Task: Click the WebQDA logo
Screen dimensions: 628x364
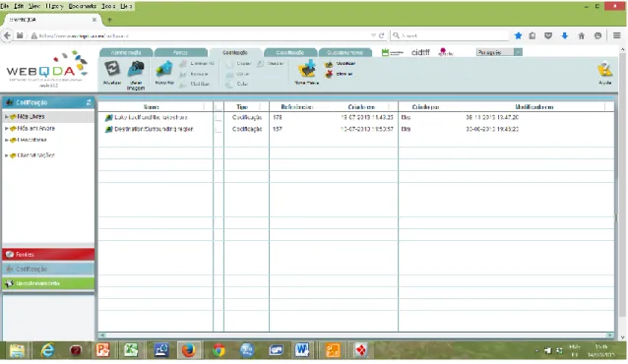Action: [x=47, y=69]
